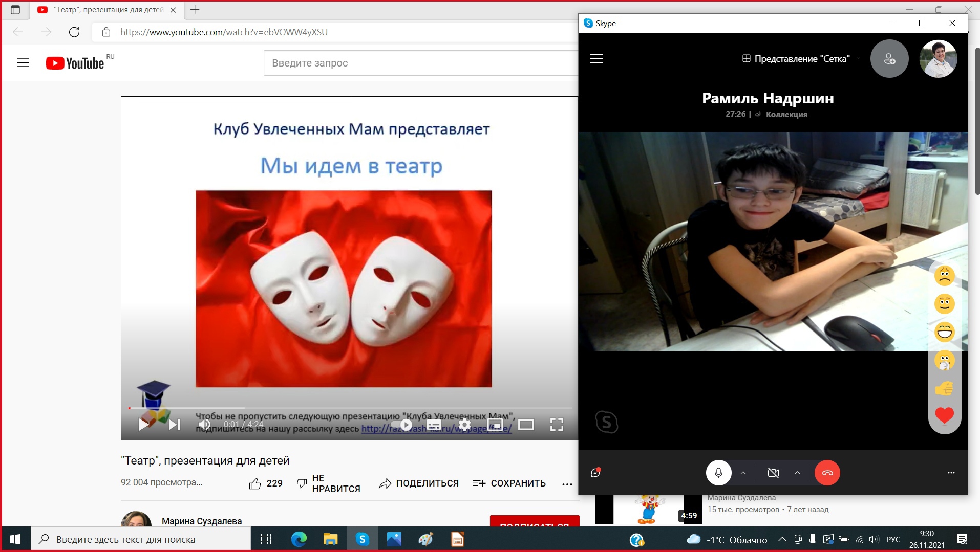This screenshot has height=552, width=980.
Task: Reload the browser page
Action: [x=74, y=32]
